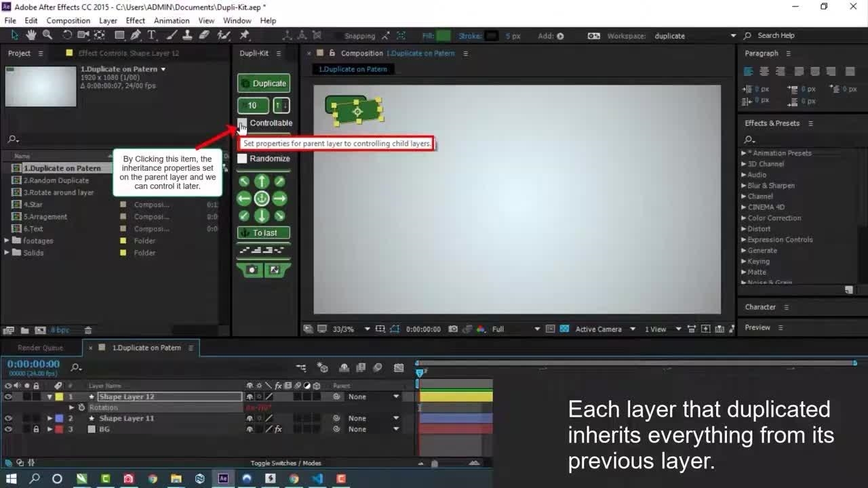
Task: Expand Blur & Sharpen effects category
Action: [743, 186]
